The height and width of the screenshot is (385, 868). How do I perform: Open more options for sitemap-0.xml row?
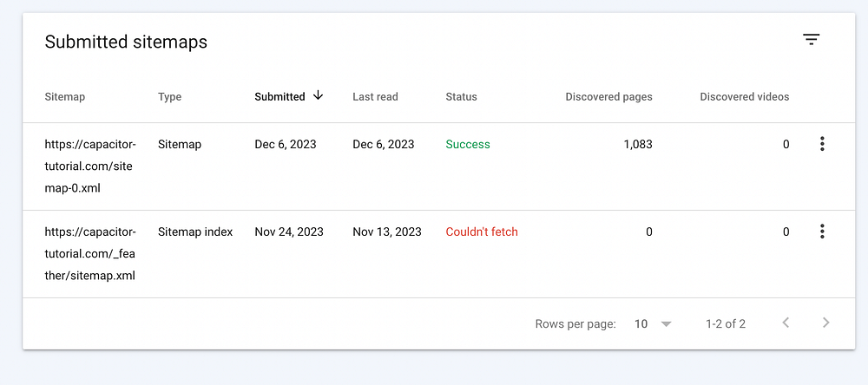tap(822, 144)
